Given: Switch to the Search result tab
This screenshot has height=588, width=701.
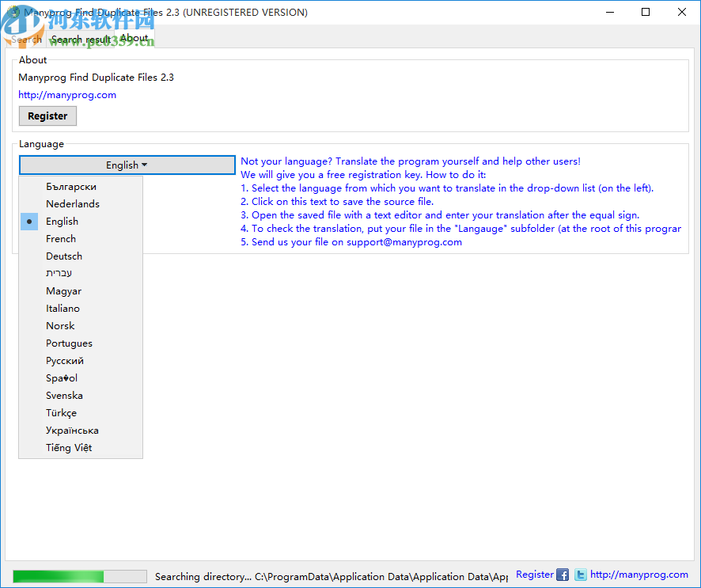Looking at the screenshot, I should 81,40.
